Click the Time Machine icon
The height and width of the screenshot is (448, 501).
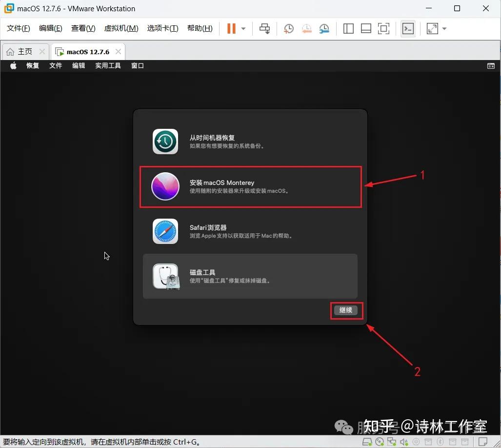pos(165,142)
